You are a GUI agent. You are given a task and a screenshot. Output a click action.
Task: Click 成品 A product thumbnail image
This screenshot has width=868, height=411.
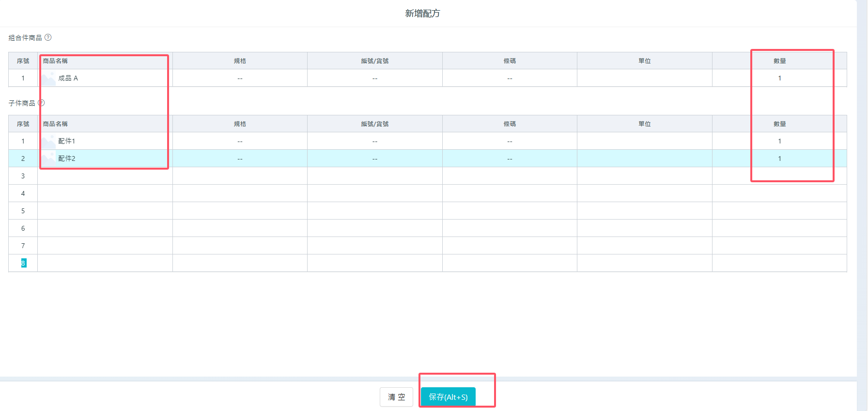point(48,78)
